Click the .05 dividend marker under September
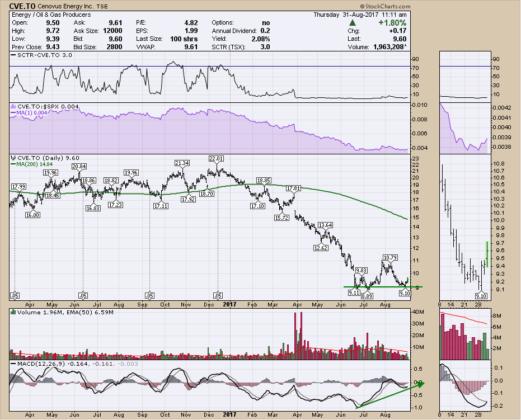521x420 pixels. [149, 295]
